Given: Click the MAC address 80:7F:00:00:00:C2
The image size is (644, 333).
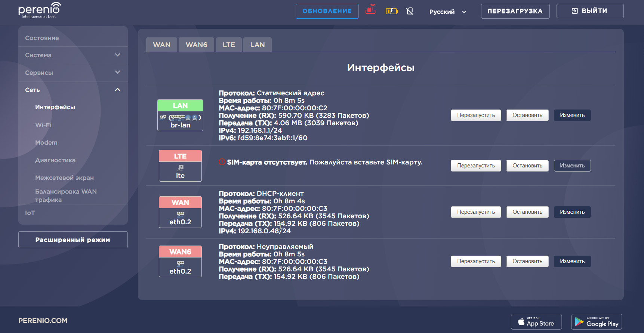Looking at the screenshot, I should tap(295, 108).
